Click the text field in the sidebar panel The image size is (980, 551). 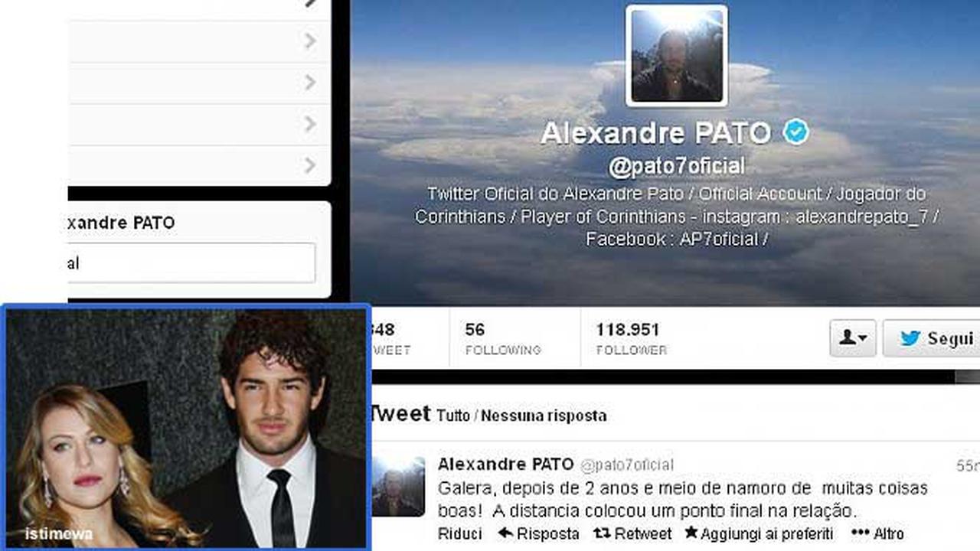click(191, 263)
